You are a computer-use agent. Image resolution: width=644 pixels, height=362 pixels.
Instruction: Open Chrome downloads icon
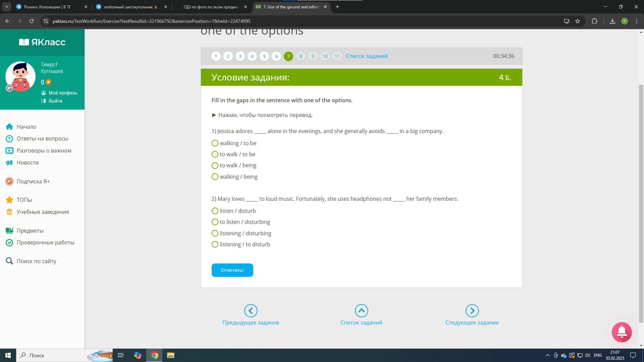coord(612,21)
